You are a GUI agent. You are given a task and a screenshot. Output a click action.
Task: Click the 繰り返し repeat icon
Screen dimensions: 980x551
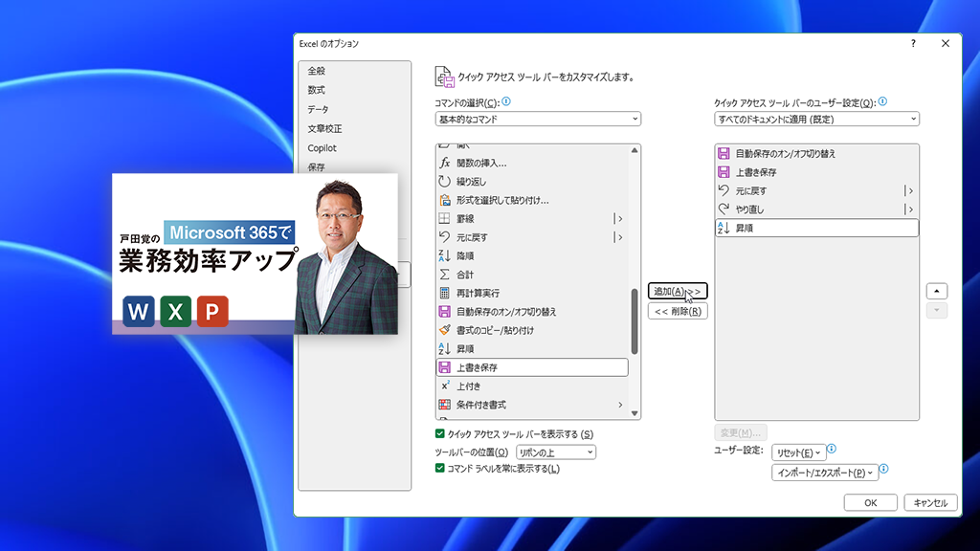[x=444, y=181]
